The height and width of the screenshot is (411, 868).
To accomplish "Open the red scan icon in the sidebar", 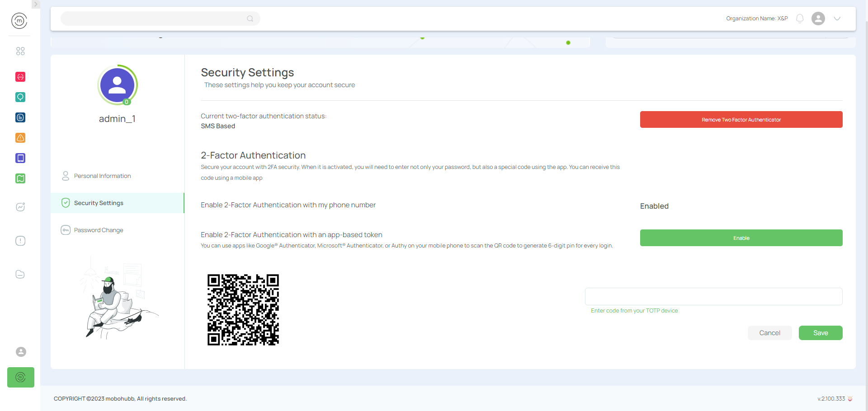I will tap(20, 77).
